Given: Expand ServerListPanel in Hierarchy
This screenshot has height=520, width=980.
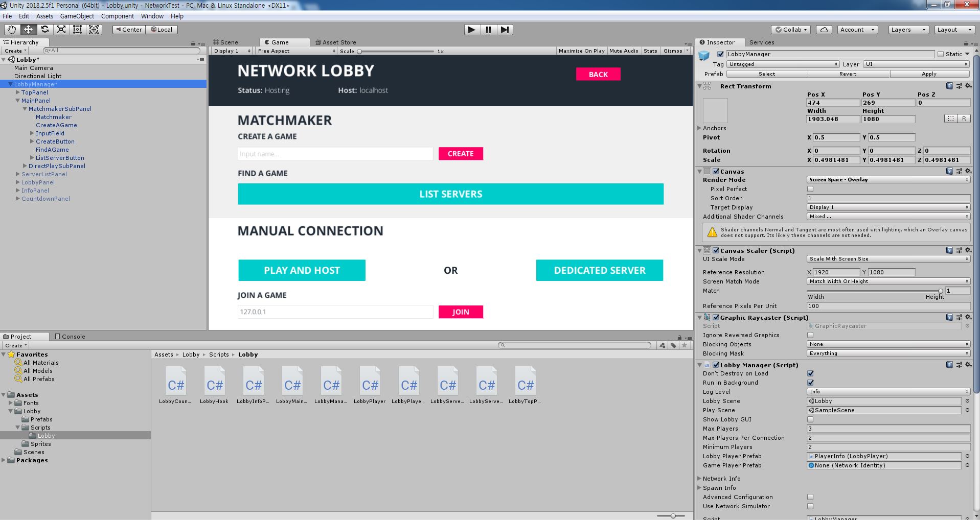Looking at the screenshot, I should 18,174.
